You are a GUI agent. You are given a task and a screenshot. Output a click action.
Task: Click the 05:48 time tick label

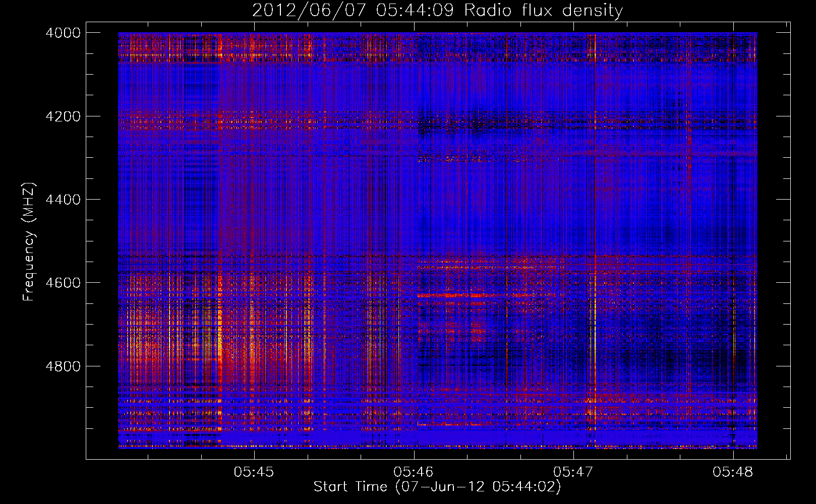coord(733,472)
